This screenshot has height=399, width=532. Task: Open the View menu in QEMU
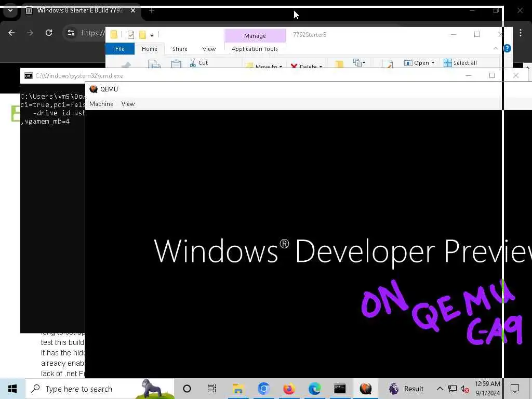[x=128, y=104]
